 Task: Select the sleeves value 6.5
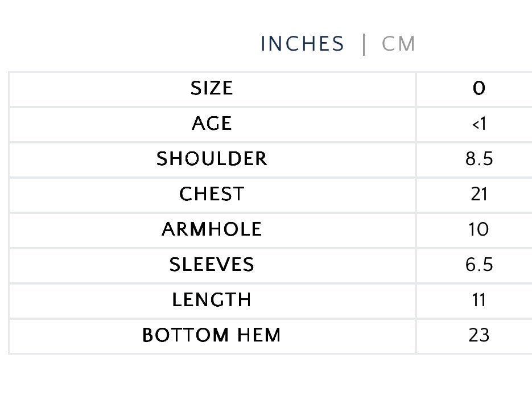point(479,265)
